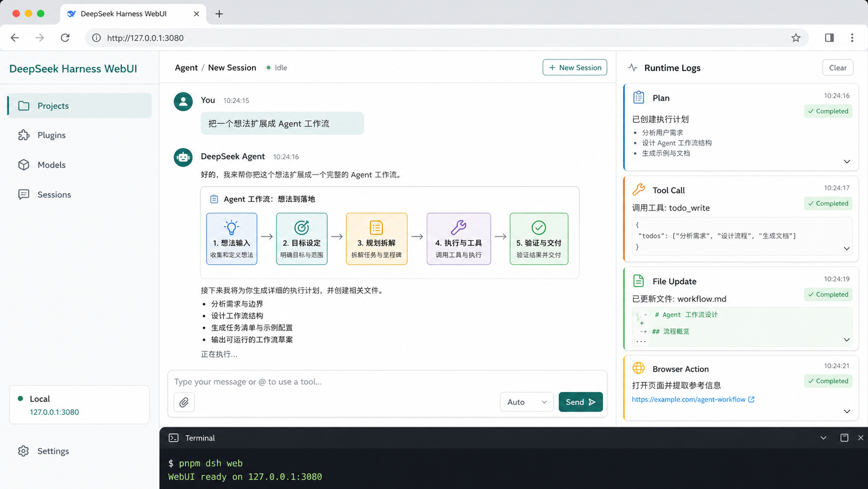
Task: Start a New Session with the plus button
Action: [575, 68]
